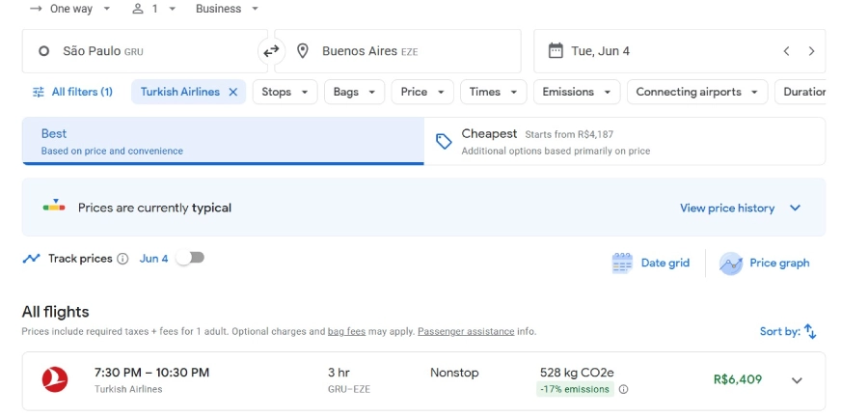868x417 pixels.
Task: Follow the bag fees link
Action: [x=346, y=331]
